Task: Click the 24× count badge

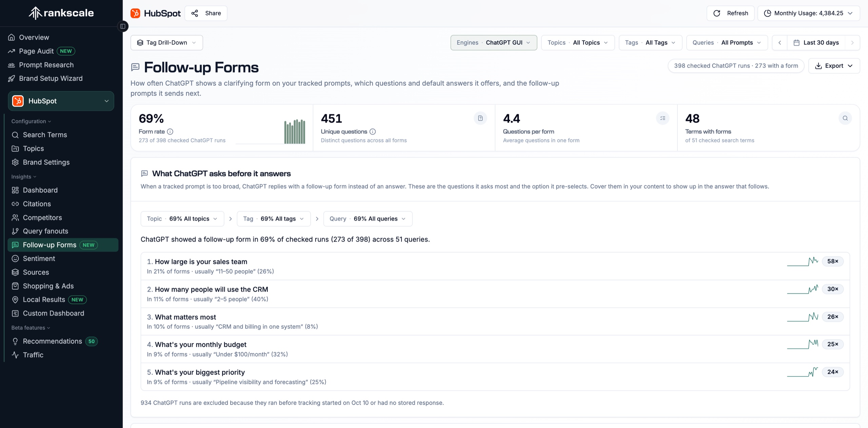Action: (833, 372)
